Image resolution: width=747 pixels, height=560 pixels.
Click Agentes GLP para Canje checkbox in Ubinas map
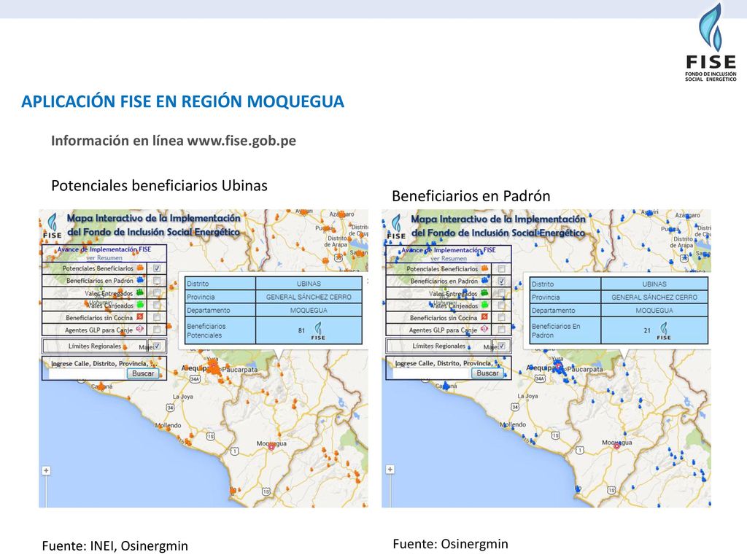[157, 329]
